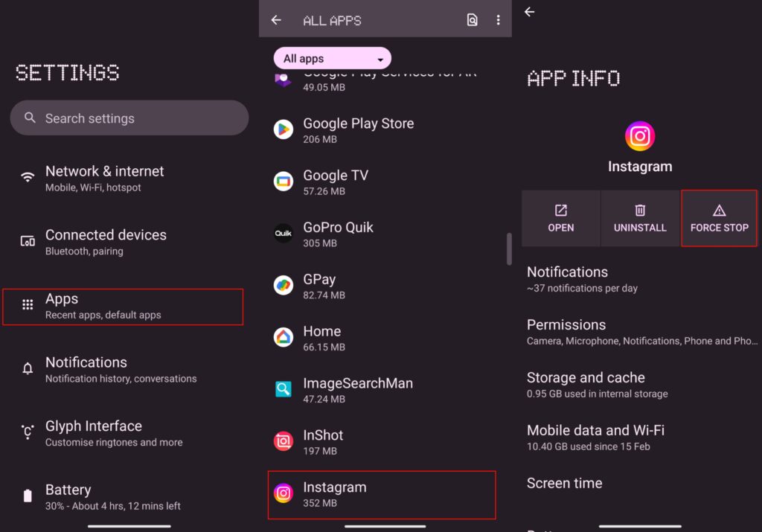This screenshot has width=762, height=532.
Task: Click the Search settings field
Action: point(129,118)
